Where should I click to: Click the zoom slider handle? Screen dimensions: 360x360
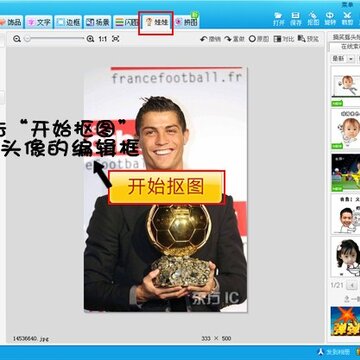click(28, 39)
